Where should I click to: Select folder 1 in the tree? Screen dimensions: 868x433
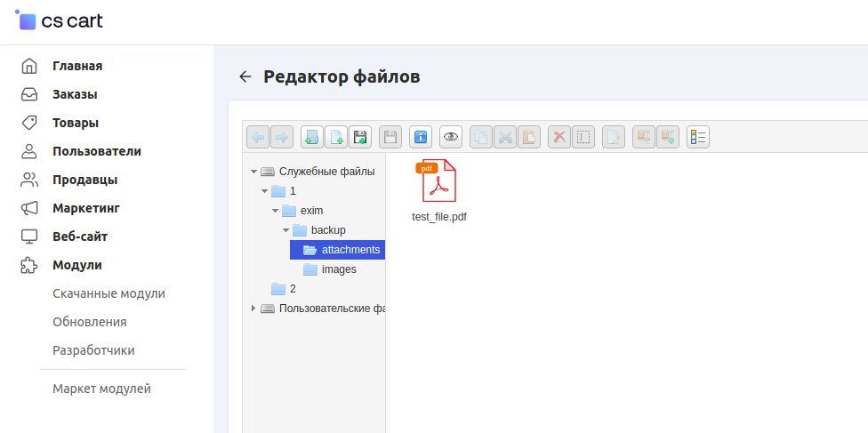(293, 191)
